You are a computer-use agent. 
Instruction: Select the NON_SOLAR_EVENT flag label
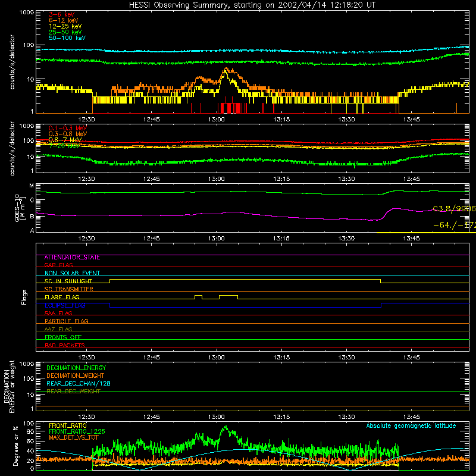pyautogui.click(x=72, y=273)
